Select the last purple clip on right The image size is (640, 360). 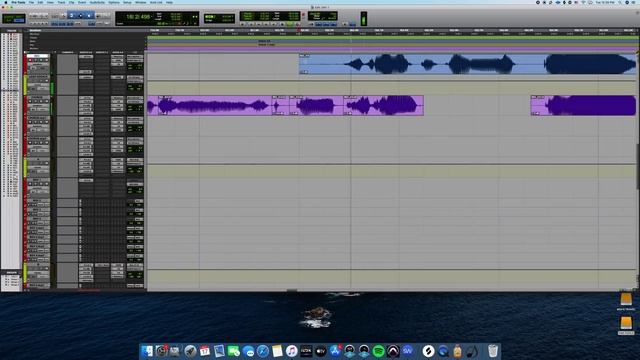coord(583,105)
